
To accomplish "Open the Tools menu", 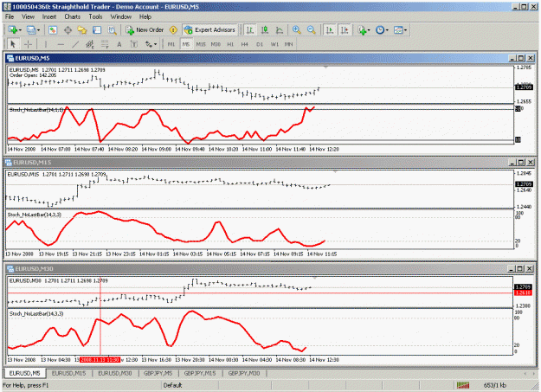I will click(95, 16).
